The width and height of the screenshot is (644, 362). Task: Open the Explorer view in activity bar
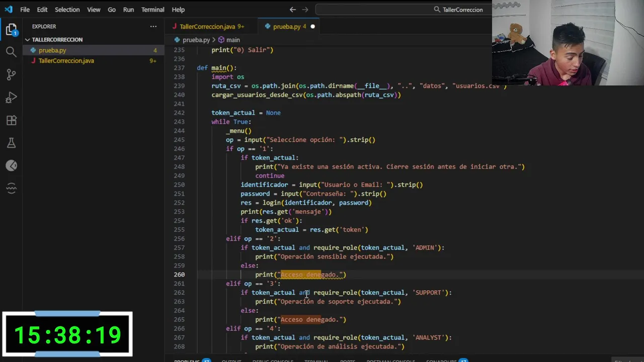tap(11, 29)
